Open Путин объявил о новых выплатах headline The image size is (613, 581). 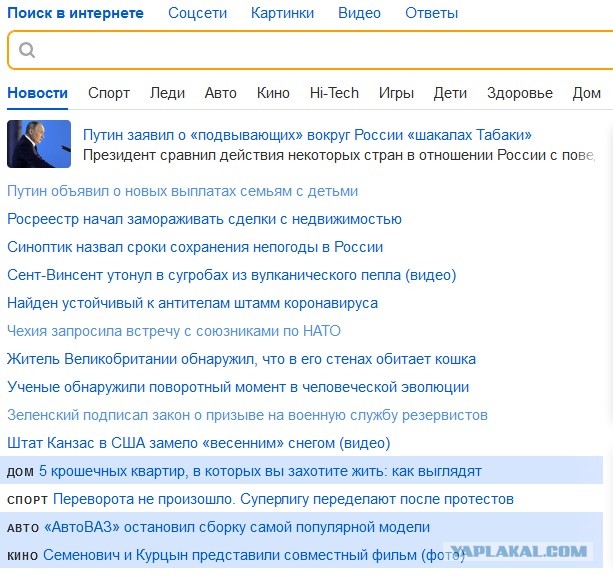pos(183,191)
